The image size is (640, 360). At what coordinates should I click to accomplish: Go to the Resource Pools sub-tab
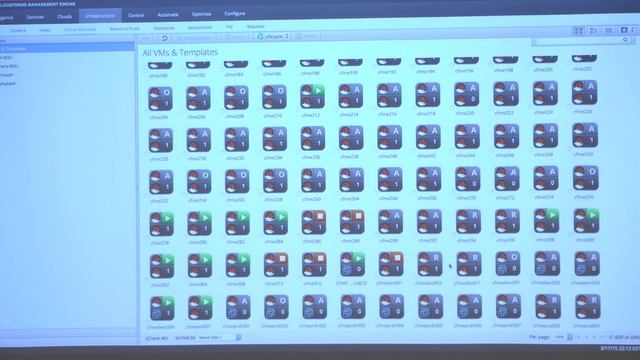[x=124, y=29]
